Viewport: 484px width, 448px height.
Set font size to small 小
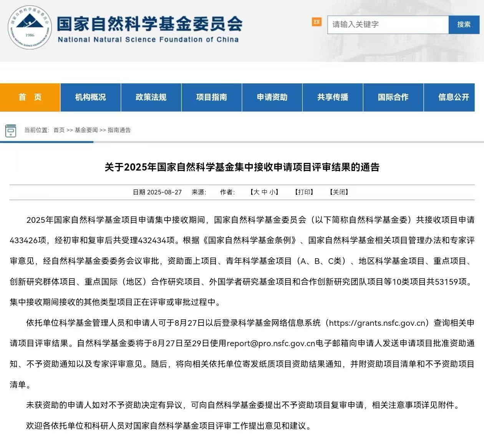tap(272, 192)
